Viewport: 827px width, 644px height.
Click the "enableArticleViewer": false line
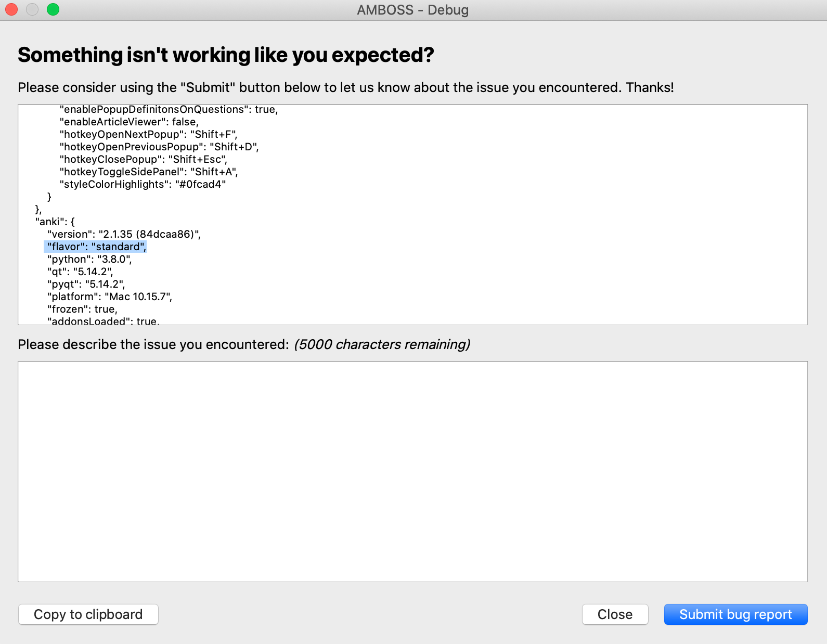pyautogui.click(x=128, y=122)
